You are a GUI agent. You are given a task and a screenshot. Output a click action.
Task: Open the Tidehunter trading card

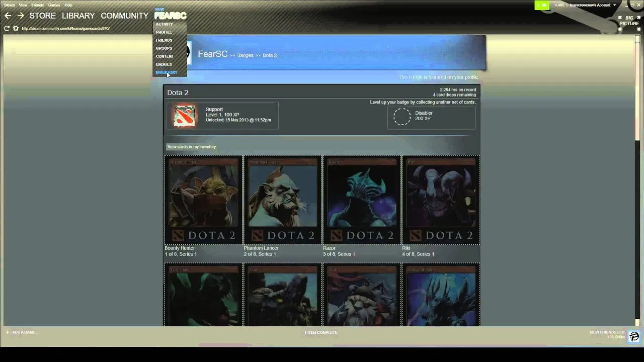click(x=203, y=295)
